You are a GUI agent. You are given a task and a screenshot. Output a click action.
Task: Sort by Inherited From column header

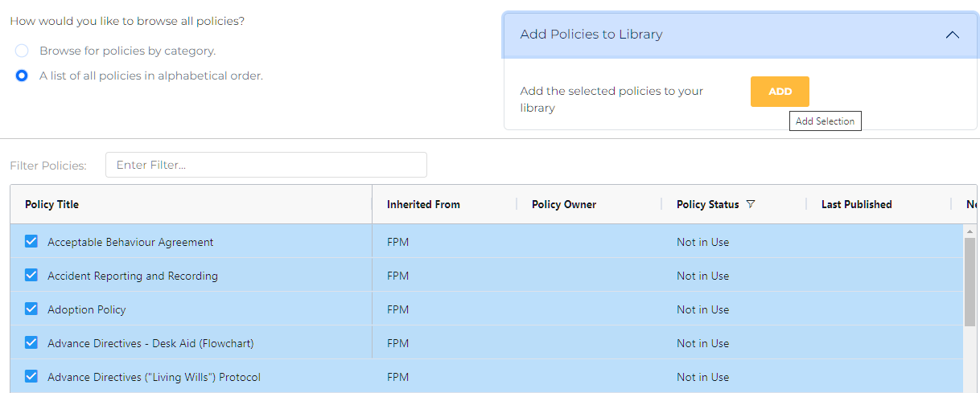tap(423, 205)
